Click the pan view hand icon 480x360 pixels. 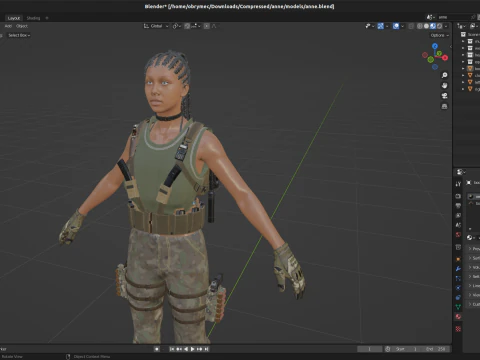444,86
